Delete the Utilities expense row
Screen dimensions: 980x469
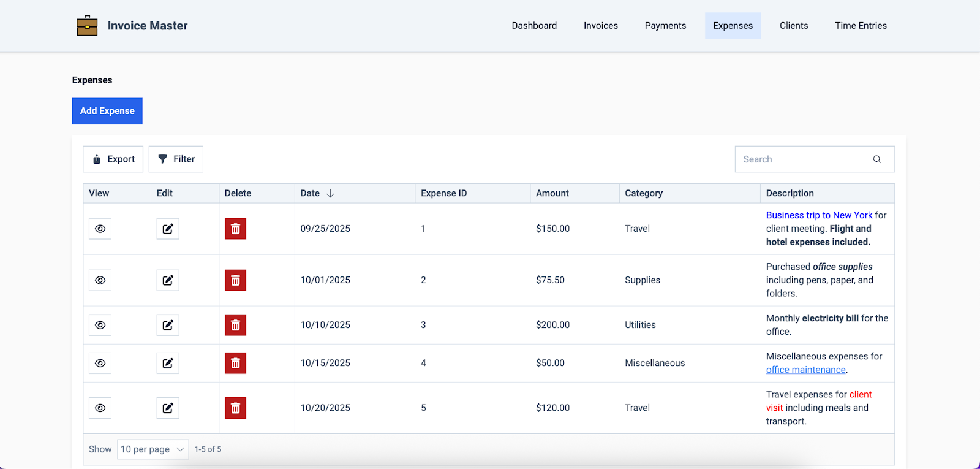tap(235, 325)
